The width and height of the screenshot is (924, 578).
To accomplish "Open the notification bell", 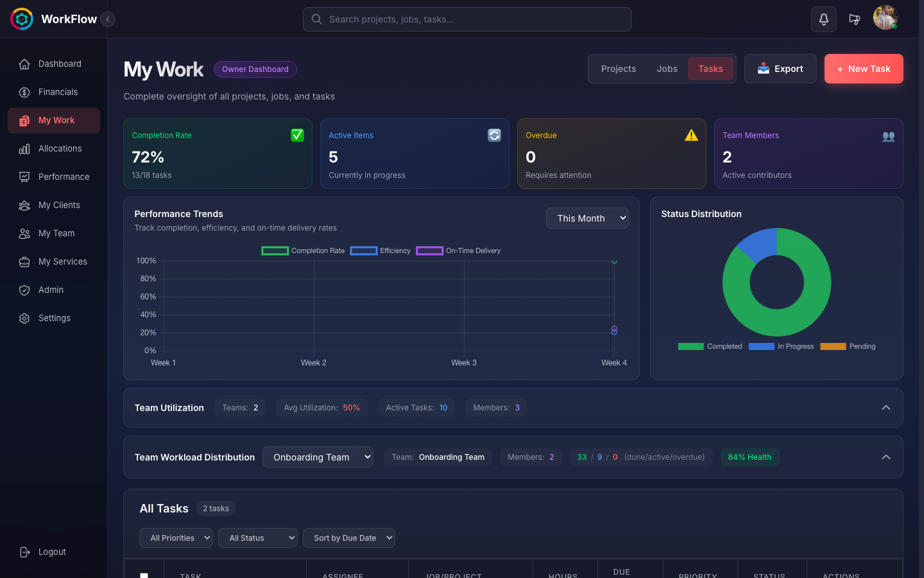I will tap(824, 19).
